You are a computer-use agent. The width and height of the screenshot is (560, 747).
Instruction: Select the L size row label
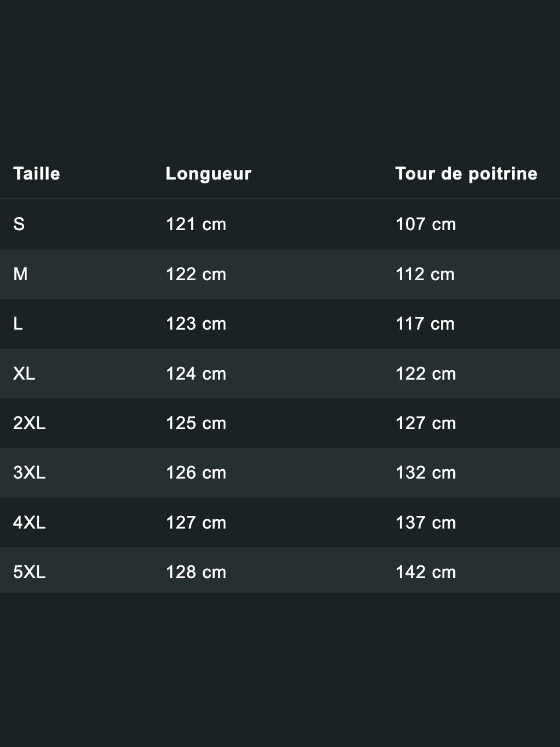18,324
